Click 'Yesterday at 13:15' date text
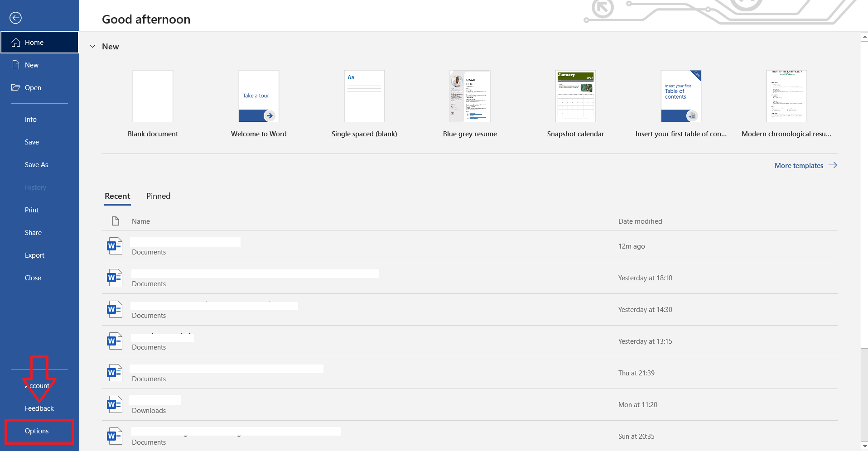Screen dimensions: 868x451 click(645, 341)
